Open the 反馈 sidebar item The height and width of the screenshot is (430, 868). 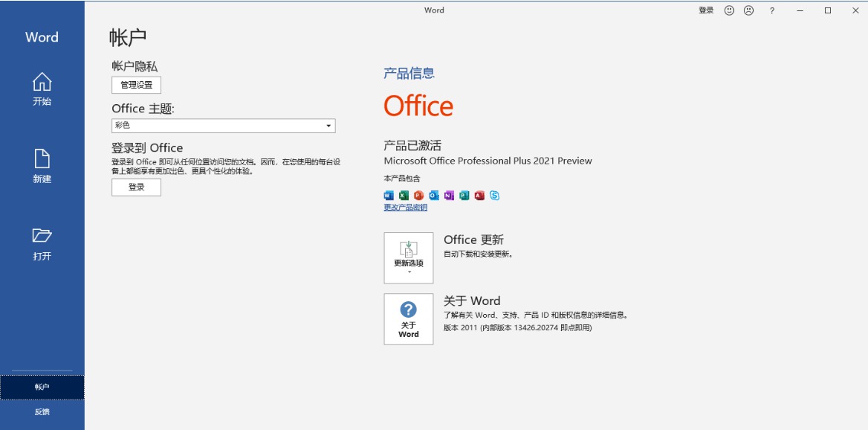(42, 411)
